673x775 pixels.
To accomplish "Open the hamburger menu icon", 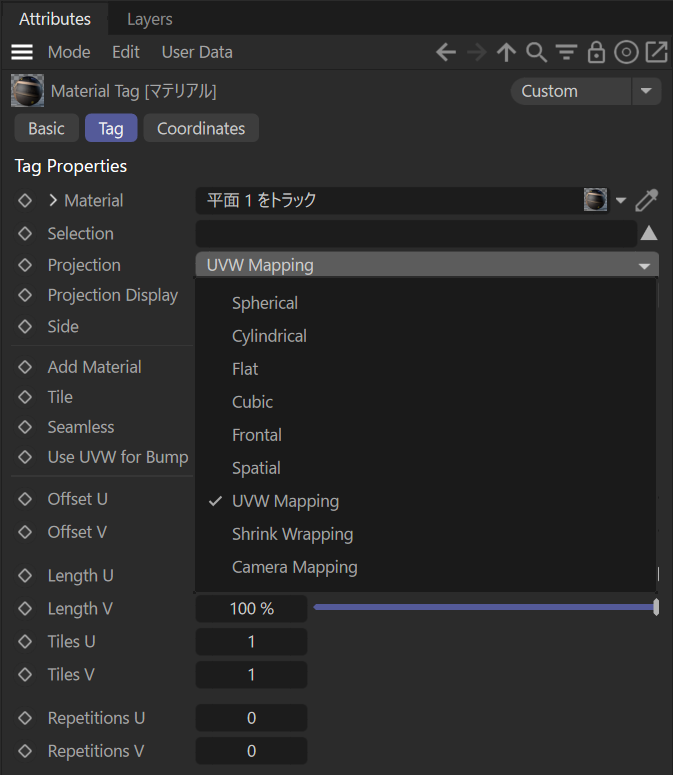I will [22, 52].
